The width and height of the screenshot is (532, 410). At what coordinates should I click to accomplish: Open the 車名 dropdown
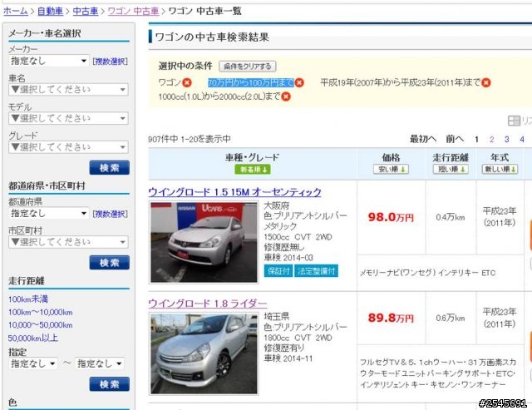[x=68, y=90]
